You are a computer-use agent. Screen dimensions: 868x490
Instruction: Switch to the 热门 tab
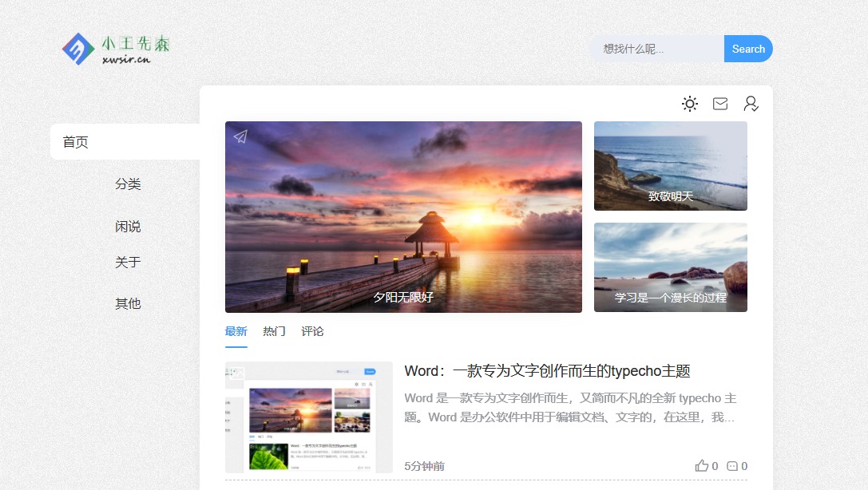coord(274,331)
